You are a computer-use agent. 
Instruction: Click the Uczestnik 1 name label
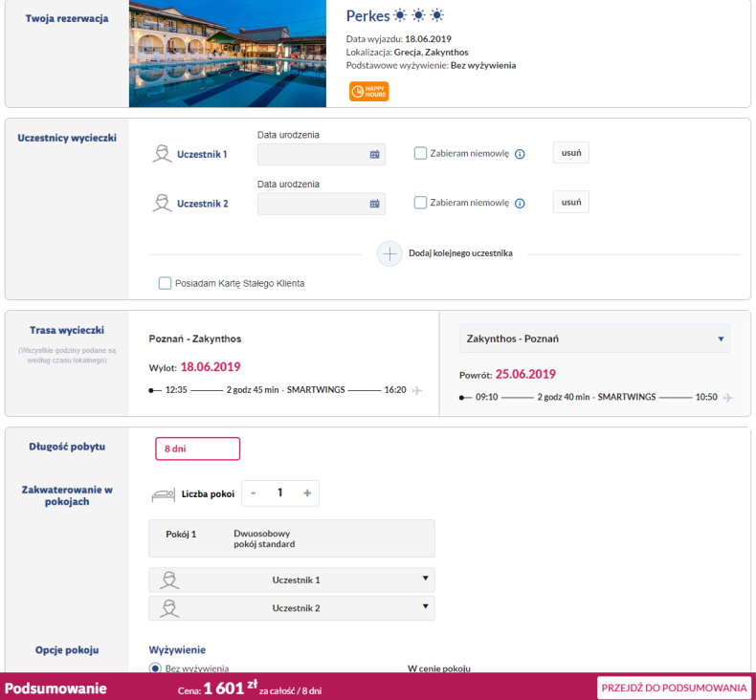click(202, 154)
